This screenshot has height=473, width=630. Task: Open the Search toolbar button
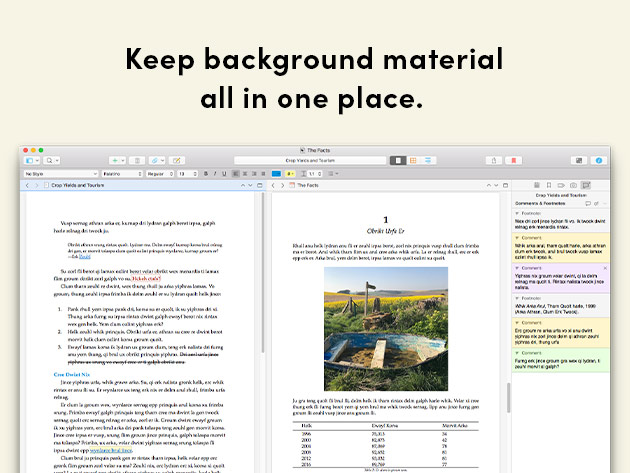click(x=52, y=160)
